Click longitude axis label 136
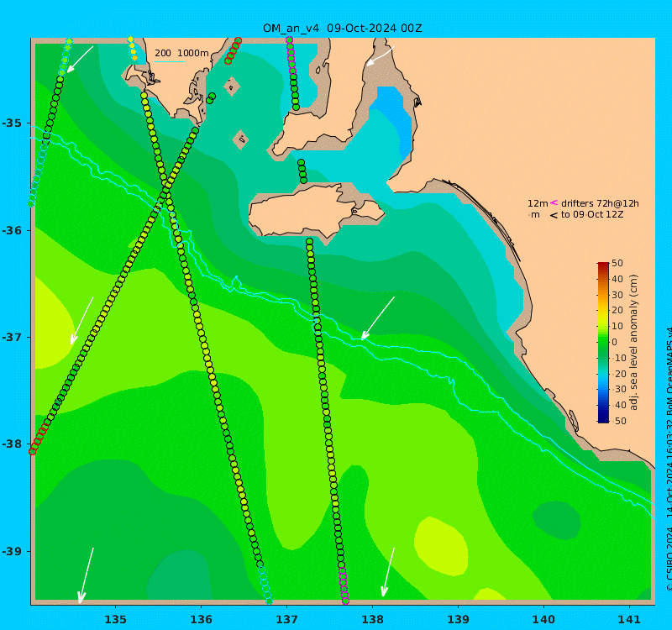Screen dimensions: 672x630 201,619
